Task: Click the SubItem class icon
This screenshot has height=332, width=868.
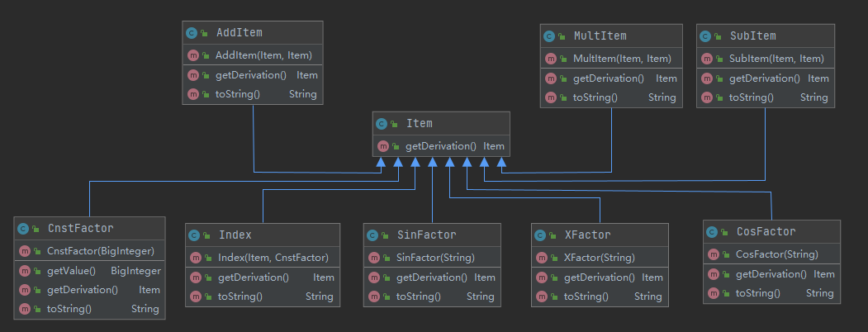Action: click(x=705, y=36)
